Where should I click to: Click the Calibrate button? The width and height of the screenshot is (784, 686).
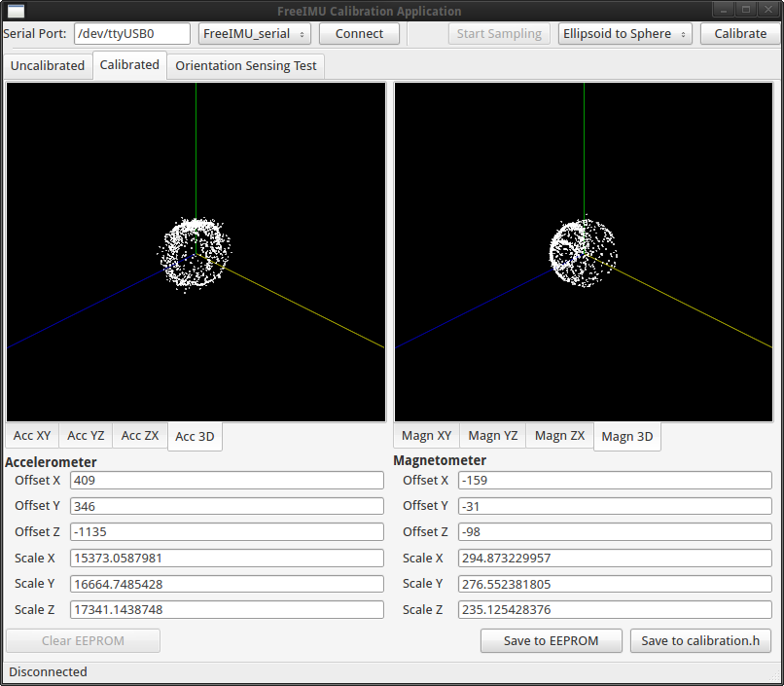coord(740,33)
